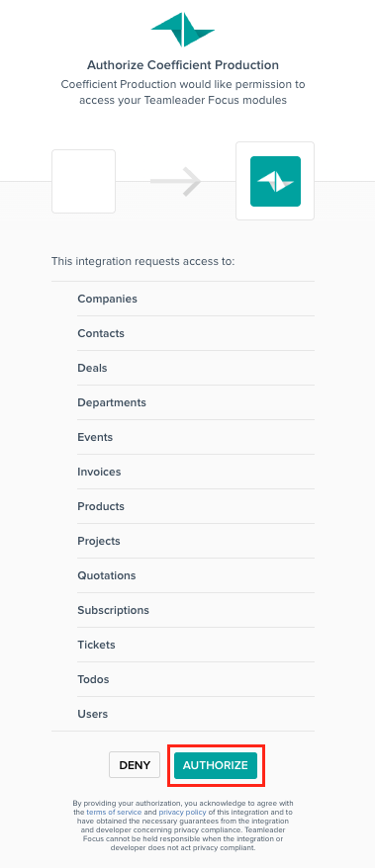Select the Projects permission row
The image size is (375, 868).
click(196, 541)
